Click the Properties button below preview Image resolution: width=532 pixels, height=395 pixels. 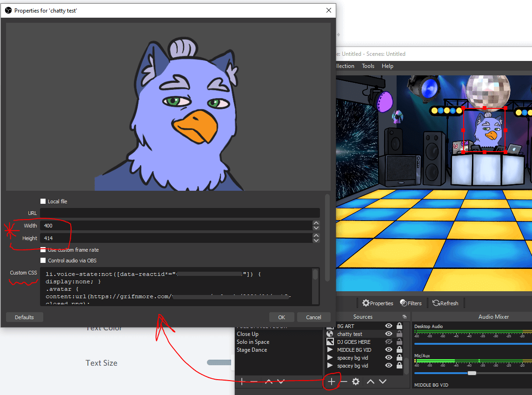click(378, 303)
